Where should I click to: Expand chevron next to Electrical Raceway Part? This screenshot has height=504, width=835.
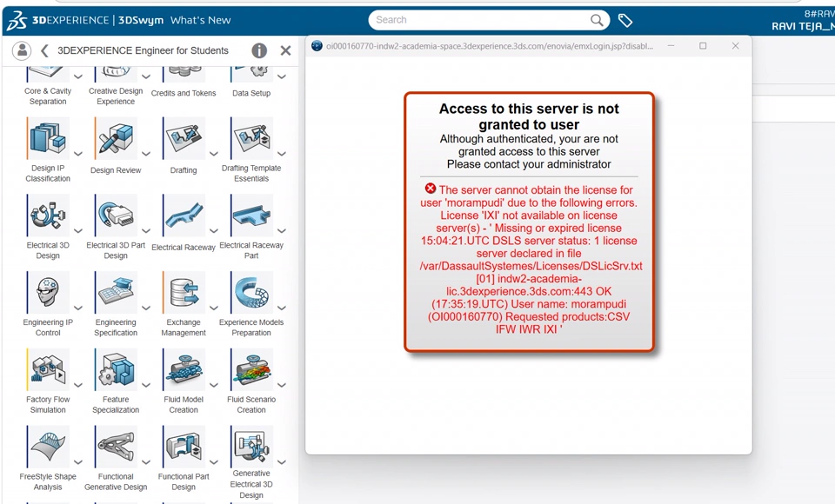click(x=282, y=231)
